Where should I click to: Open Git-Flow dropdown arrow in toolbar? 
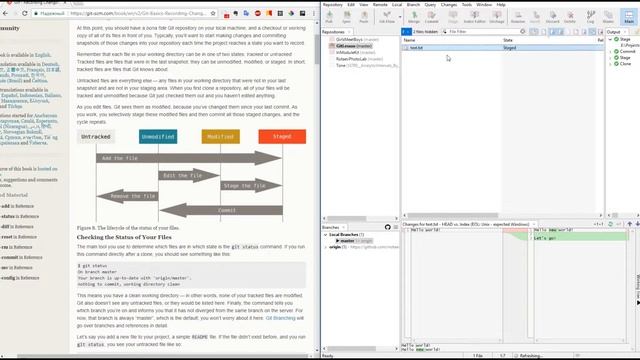[400, 17]
